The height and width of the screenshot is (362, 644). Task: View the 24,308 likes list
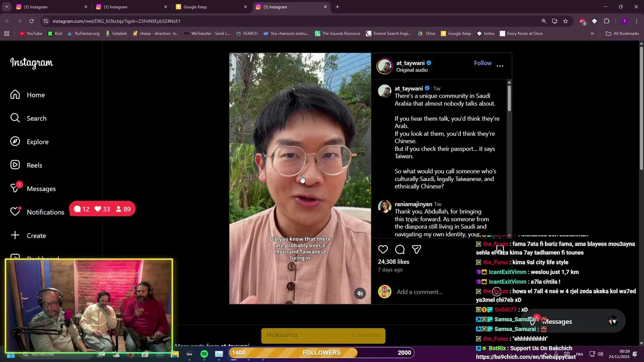click(x=393, y=262)
